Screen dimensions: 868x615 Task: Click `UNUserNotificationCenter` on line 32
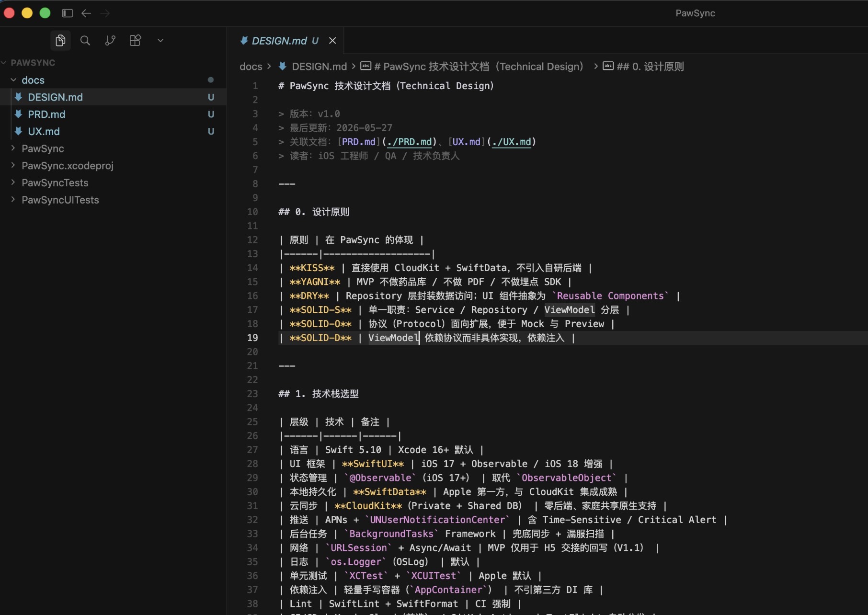(x=438, y=520)
